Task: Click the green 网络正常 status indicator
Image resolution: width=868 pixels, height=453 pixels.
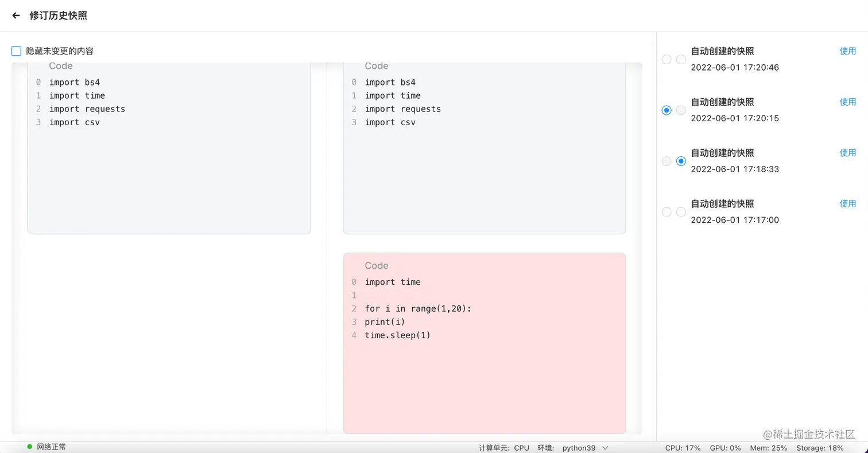Action: (46, 447)
